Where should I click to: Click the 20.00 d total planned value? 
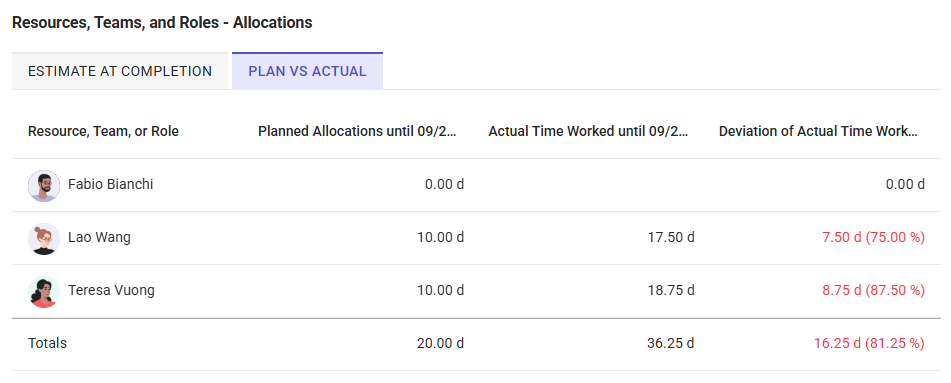tap(440, 344)
